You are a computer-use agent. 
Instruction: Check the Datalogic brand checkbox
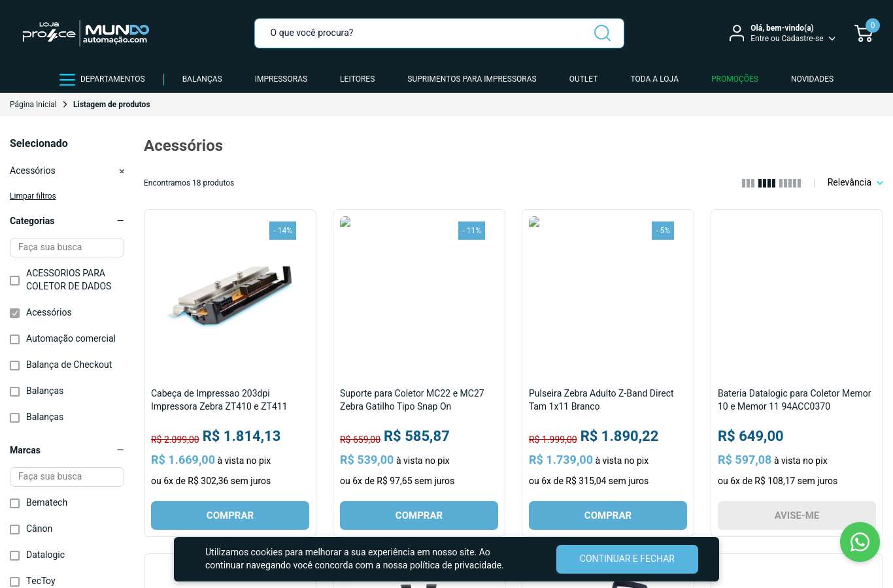[15, 555]
